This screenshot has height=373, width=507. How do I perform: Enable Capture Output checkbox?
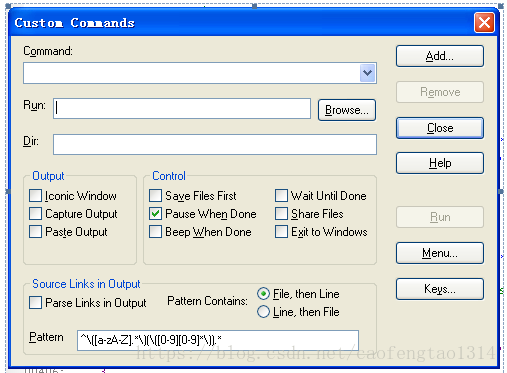[35, 214]
